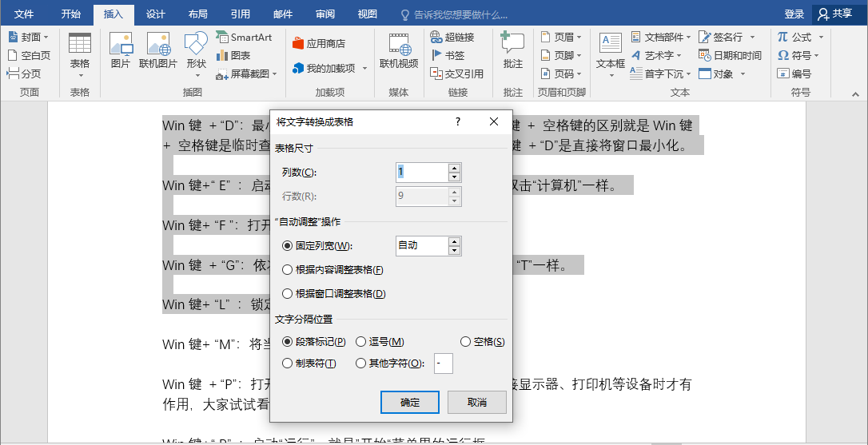Expand the Signature Line (签名行) dropdown arrow

coord(752,37)
